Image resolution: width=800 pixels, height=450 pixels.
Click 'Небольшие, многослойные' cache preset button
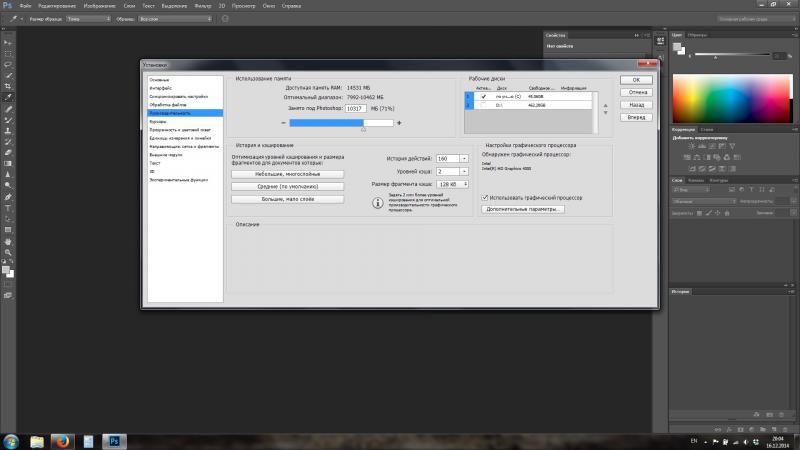tap(287, 174)
